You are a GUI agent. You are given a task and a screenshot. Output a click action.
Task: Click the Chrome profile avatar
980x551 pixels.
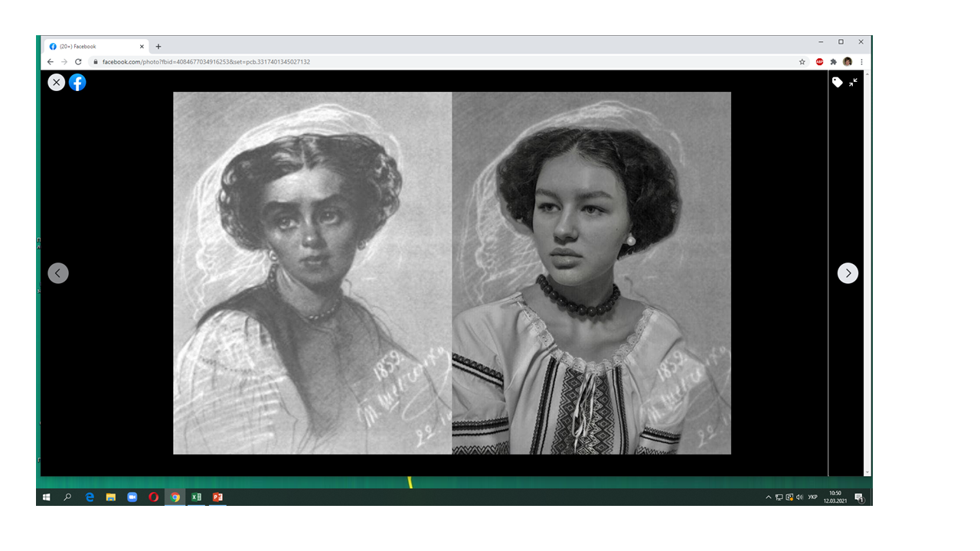tap(848, 62)
